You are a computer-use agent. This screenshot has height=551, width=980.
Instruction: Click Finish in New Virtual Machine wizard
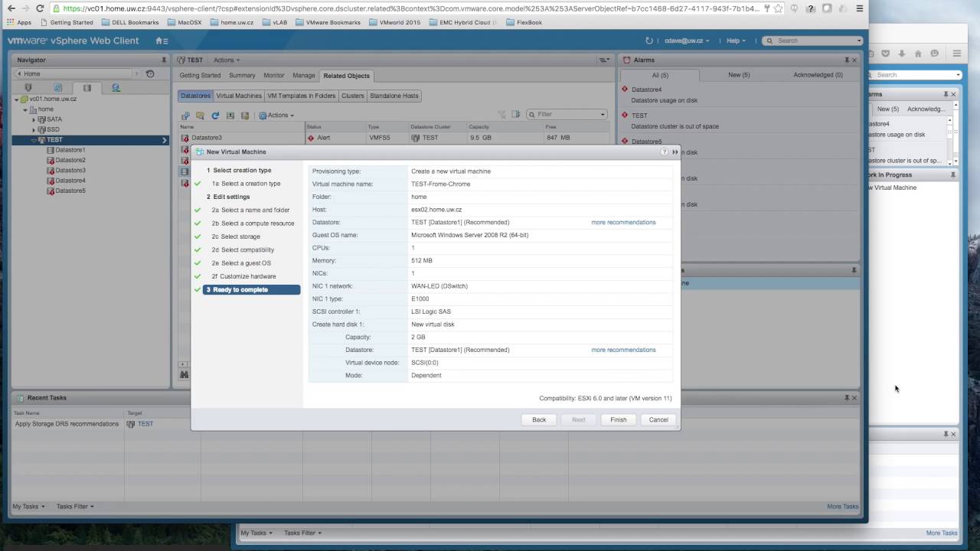click(619, 419)
